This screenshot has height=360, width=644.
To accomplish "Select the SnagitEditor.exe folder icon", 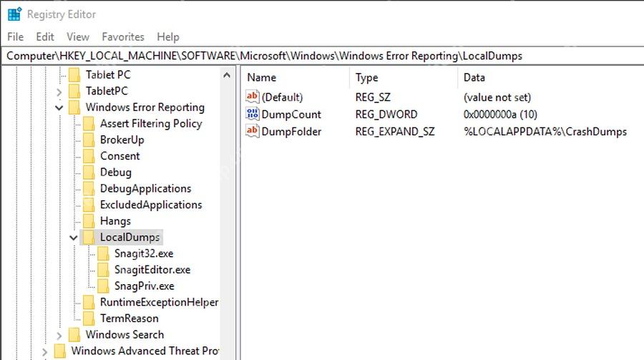I will tap(103, 270).
